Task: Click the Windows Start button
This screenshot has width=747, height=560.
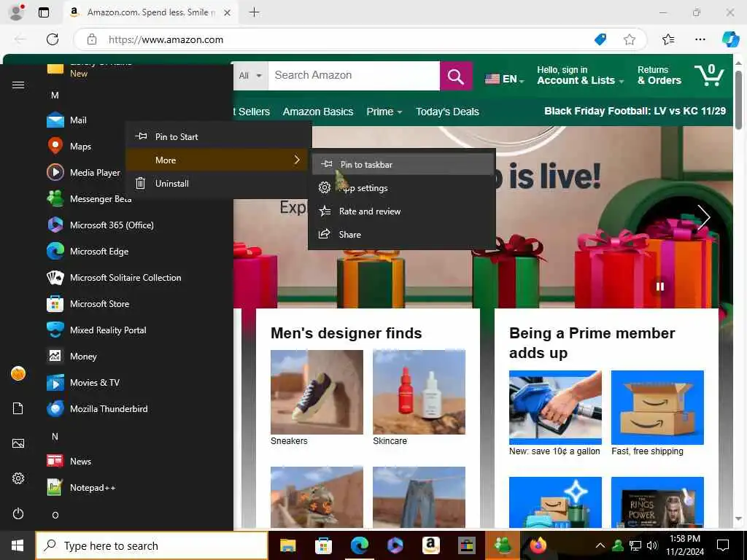Action: [x=18, y=545]
